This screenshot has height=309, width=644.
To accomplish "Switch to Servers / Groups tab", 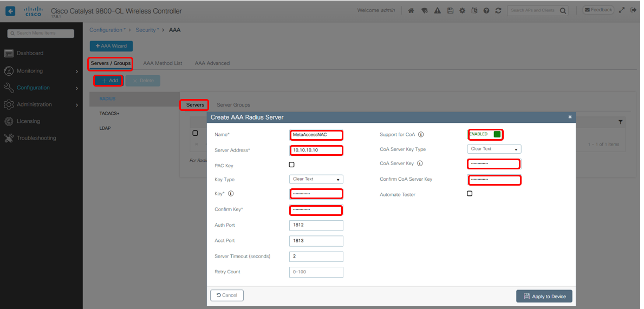I will pyautogui.click(x=110, y=63).
